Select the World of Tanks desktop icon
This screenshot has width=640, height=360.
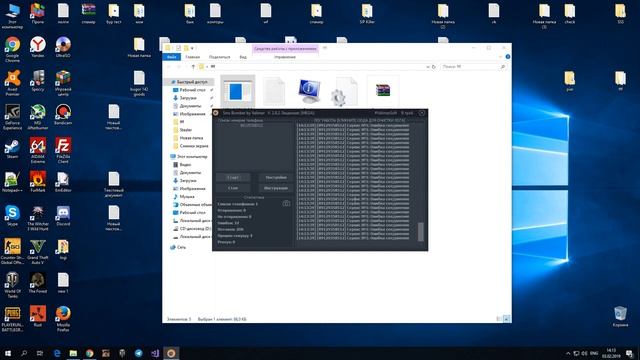(12, 285)
